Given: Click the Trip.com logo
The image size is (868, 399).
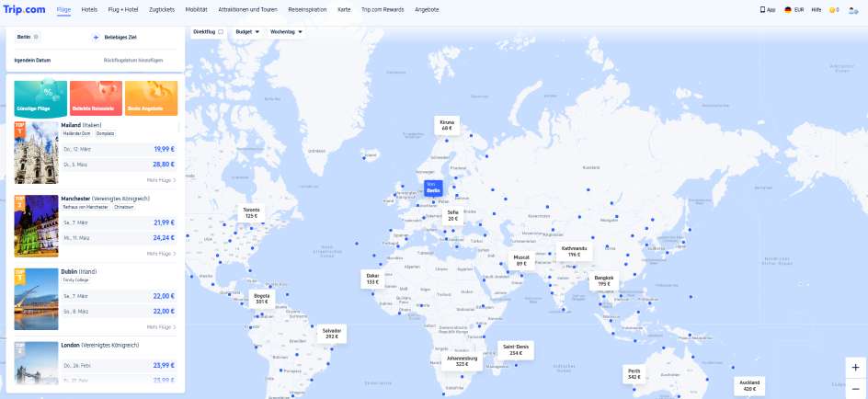Looking at the screenshot, I should (26, 9).
